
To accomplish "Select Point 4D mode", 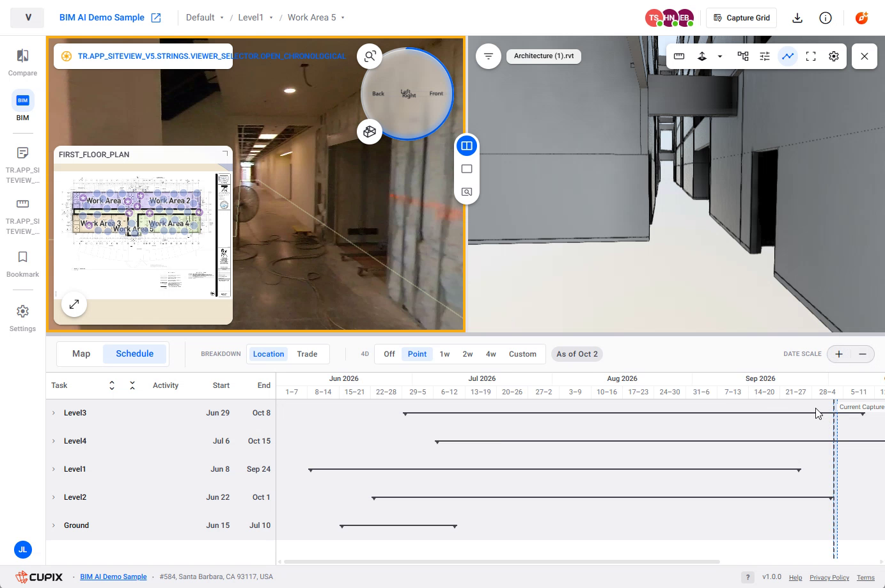I will click(417, 354).
